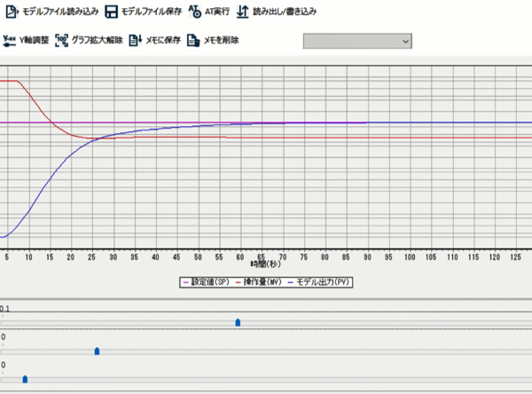Click the top slider's handle labeled 0.1
This screenshot has height=394, width=532.
238,323
